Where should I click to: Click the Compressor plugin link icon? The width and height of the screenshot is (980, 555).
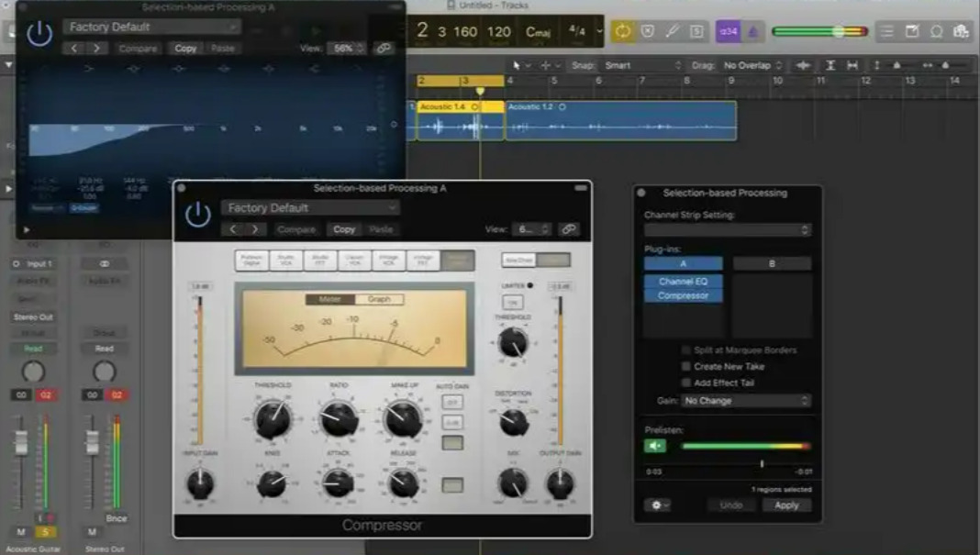click(x=569, y=229)
